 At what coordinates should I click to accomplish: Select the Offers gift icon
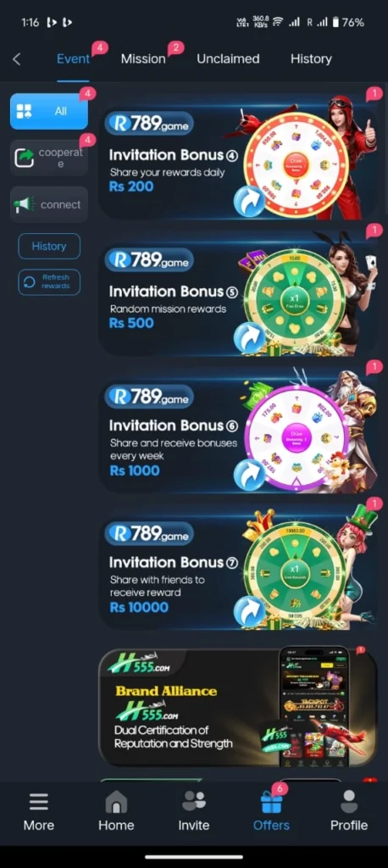[x=271, y=801]
